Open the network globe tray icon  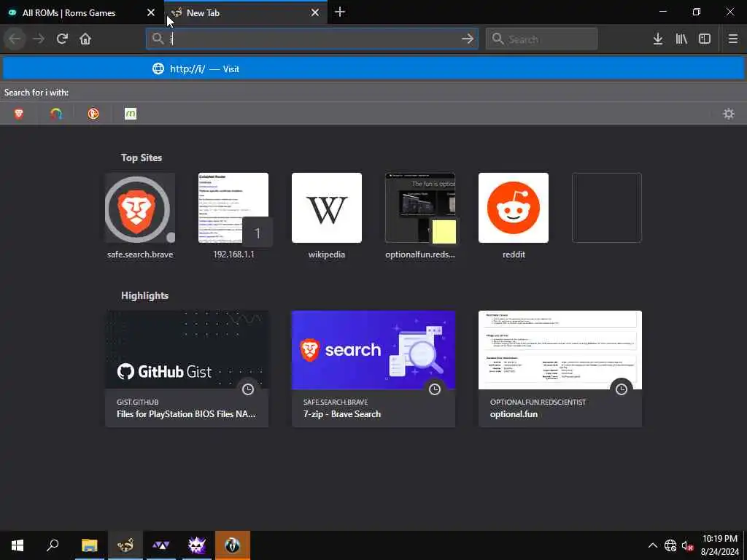[670, 545]
